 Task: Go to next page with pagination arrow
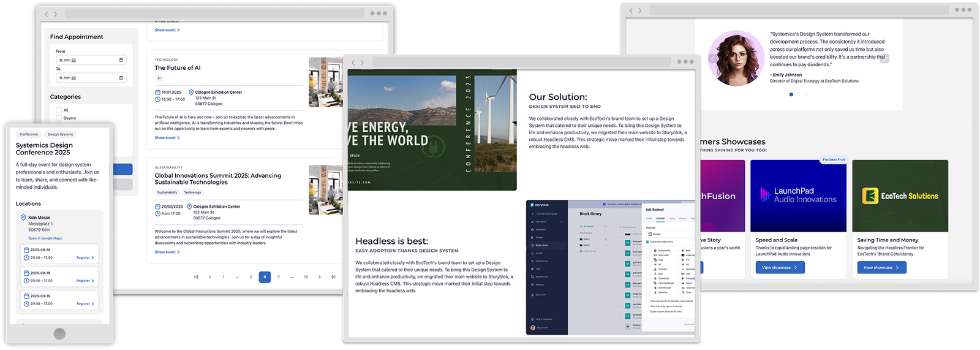319,277
